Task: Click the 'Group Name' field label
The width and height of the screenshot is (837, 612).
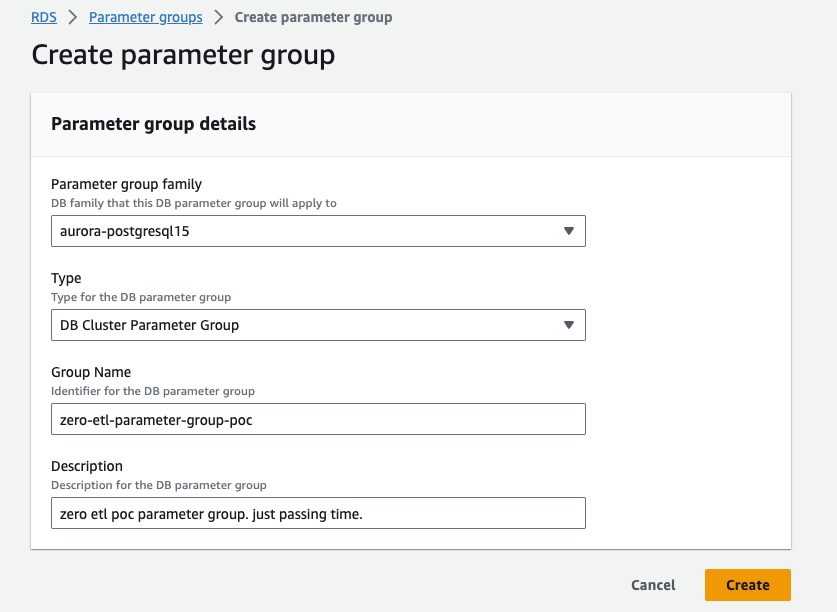Action: pyautogui.click(x=92, y=372)
